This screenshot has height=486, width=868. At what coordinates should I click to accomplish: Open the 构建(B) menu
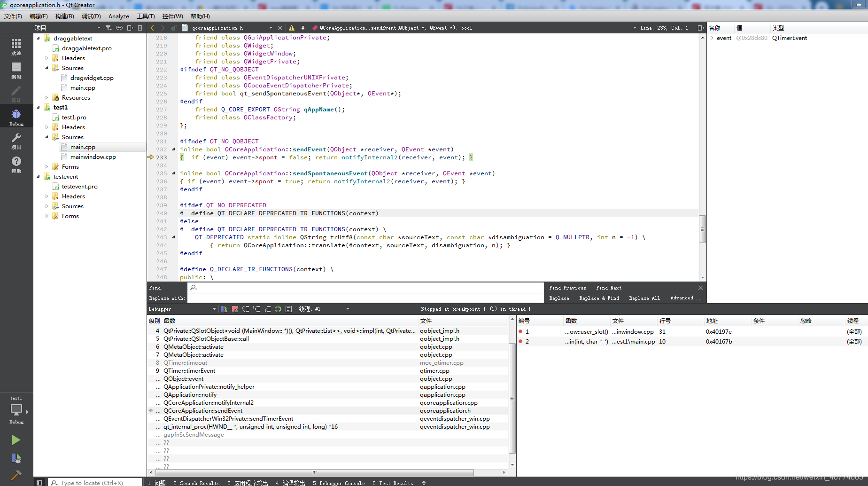click(x=64, y=16)
